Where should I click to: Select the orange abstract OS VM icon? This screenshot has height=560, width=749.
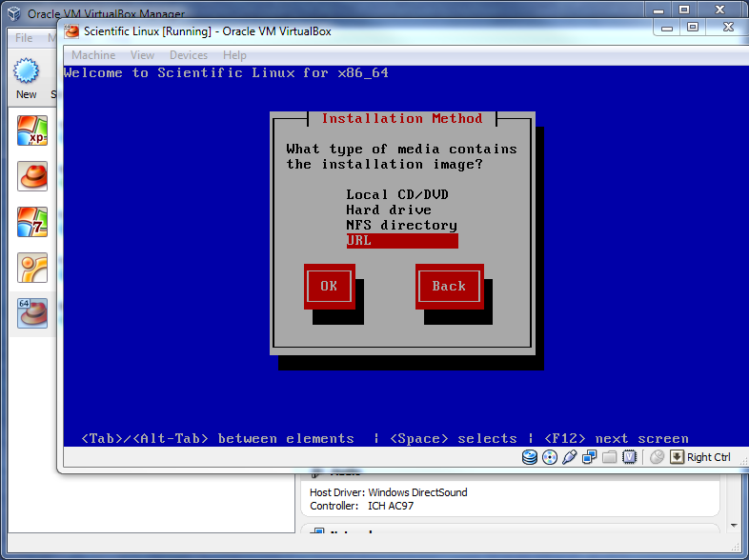(32, 268)
